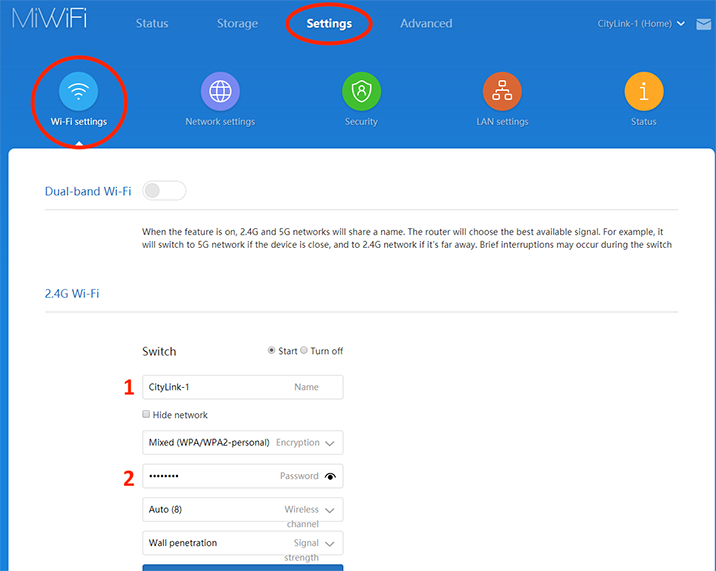Open the Wi-Fi settings icon
The height and width of the screenshot is (571, 716).
(79, 91)
